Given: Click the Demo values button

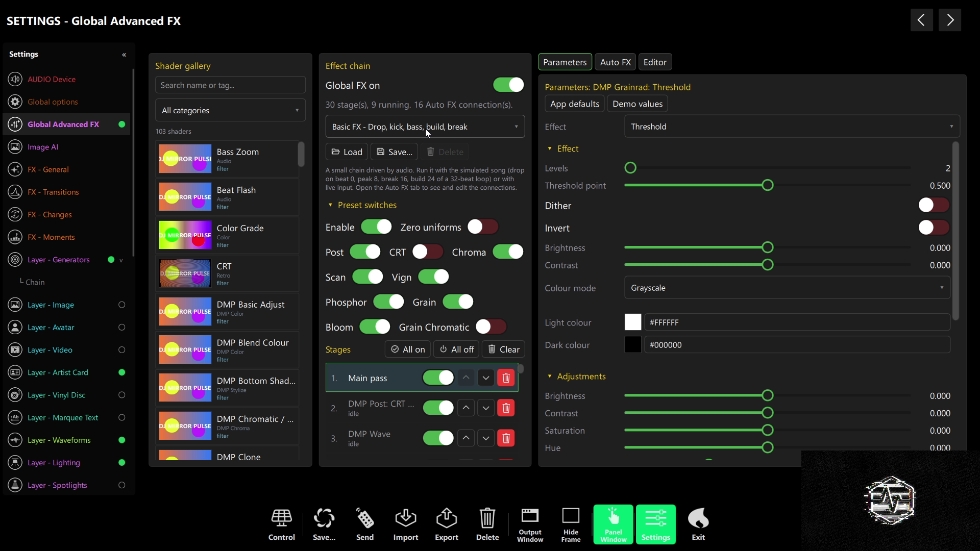Looking at the screenshot, I should coord(638,104).
